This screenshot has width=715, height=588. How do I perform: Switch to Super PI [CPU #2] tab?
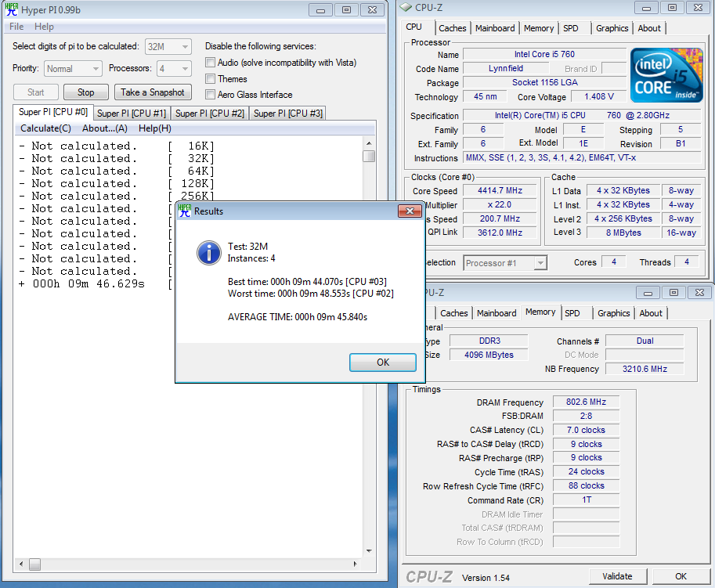pos(210,113)
